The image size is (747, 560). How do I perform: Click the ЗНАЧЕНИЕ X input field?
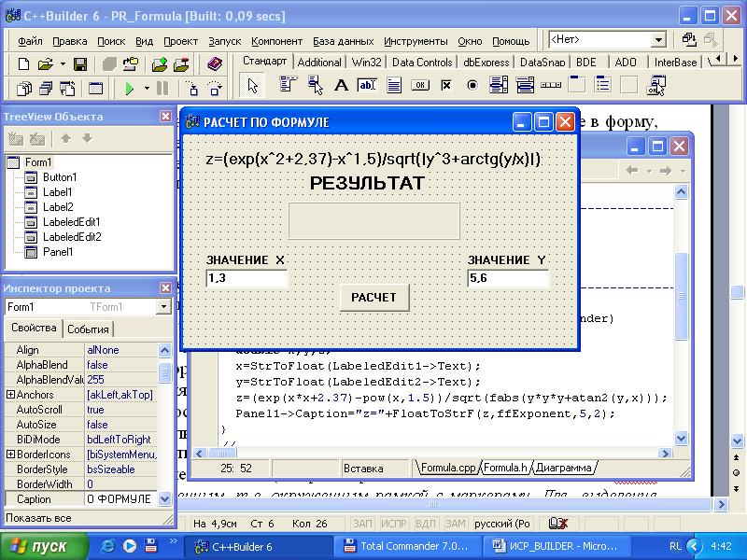[247, 278]
